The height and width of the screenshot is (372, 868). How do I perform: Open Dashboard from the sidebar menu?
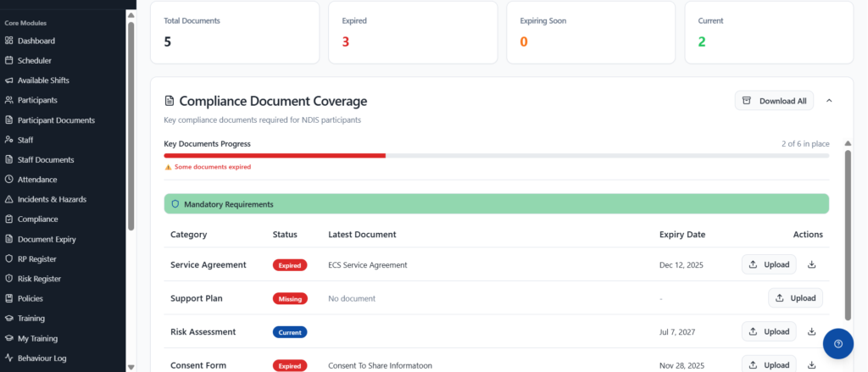pos(36,41)
